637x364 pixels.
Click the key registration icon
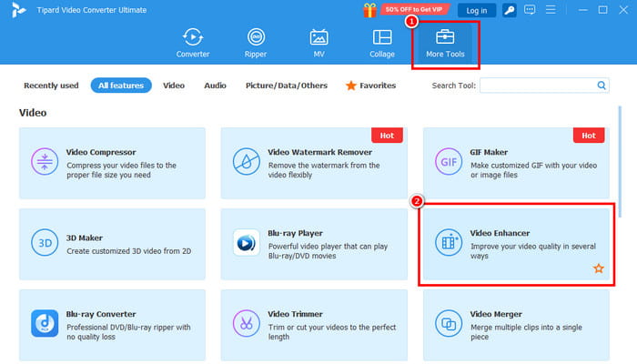coord(511,10)
